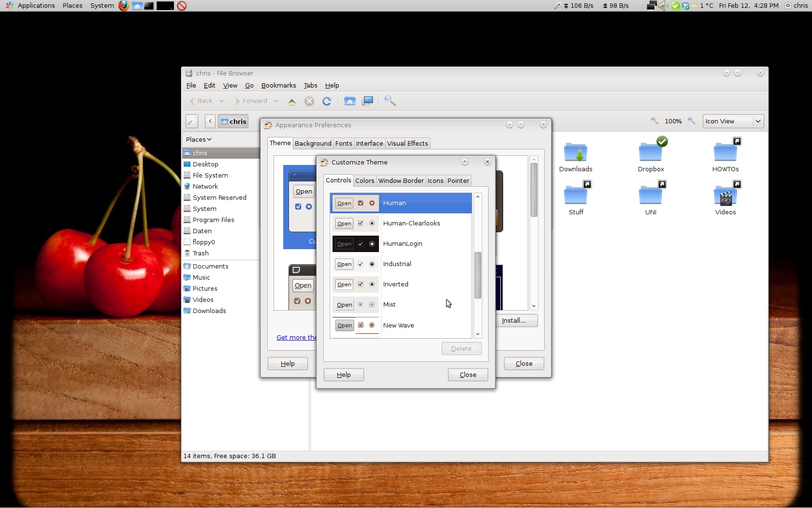
Task: Select the UNI folder icon
Action: [651, 194]
